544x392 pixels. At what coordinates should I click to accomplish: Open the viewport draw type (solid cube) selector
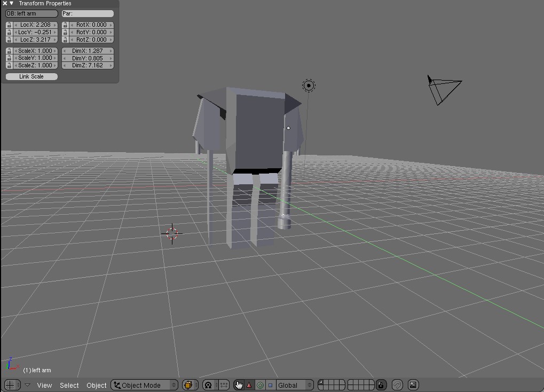pos(190,385)
